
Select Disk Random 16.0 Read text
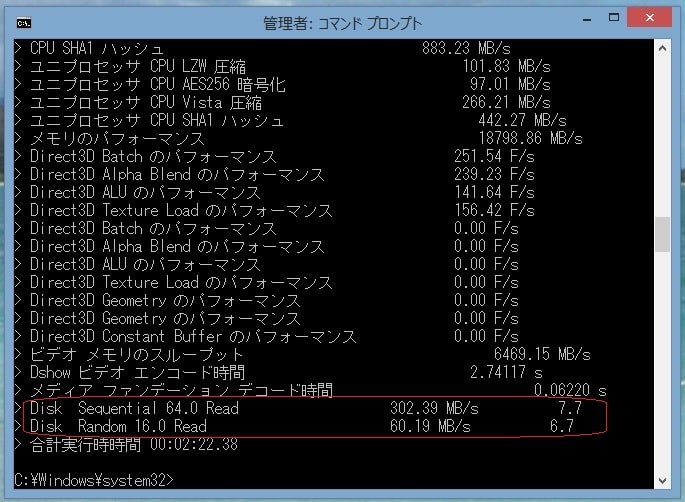(x=118, y=426)
